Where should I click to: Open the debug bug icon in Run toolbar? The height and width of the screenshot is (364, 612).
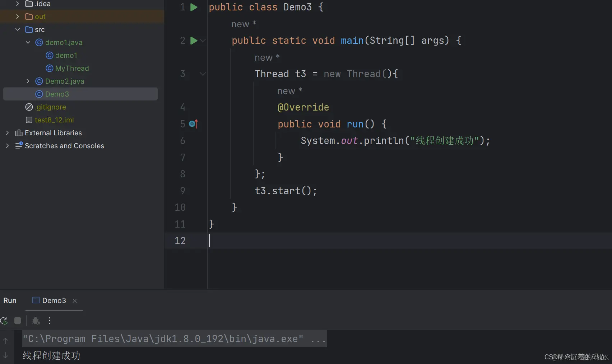pos(36,321)
